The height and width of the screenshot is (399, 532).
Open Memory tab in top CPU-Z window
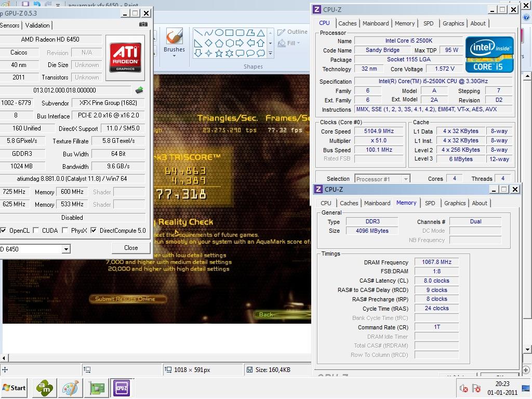click(x=404, y=23)
